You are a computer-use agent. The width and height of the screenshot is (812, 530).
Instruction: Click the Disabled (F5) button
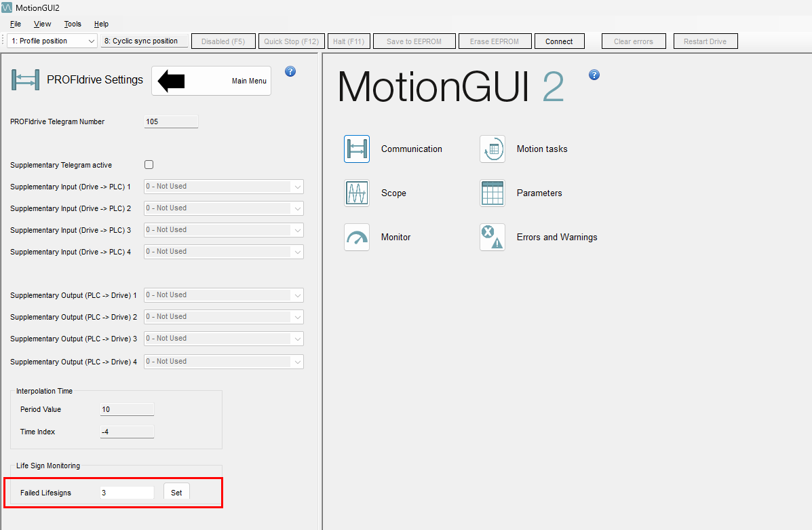pyautogui.click(x=223, y=41)
